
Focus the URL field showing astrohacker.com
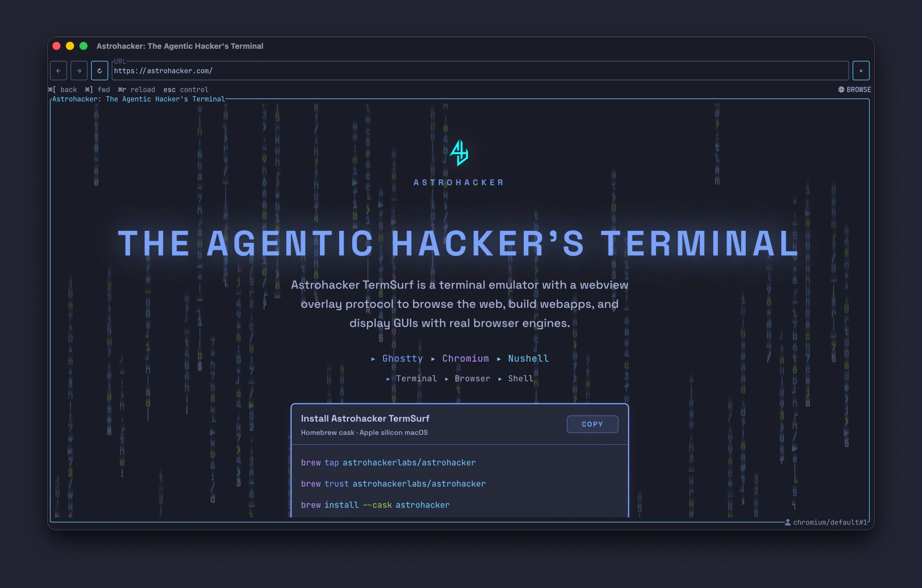[x=480, y=71]
